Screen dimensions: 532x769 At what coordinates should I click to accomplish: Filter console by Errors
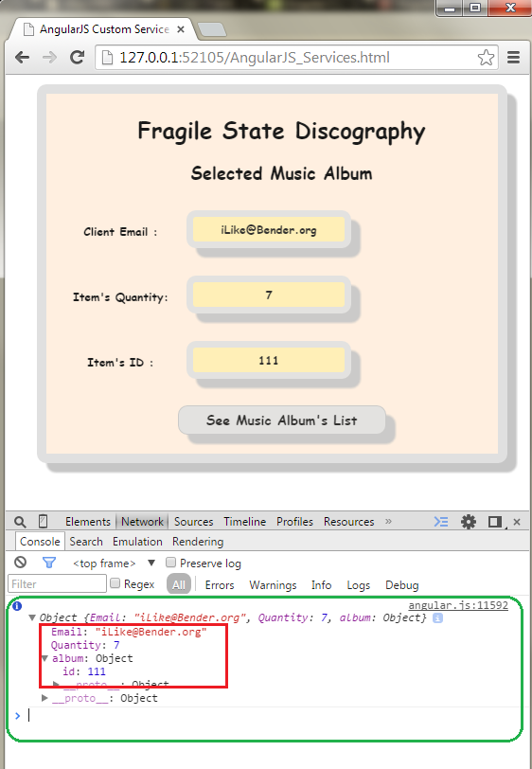point(220,585)
